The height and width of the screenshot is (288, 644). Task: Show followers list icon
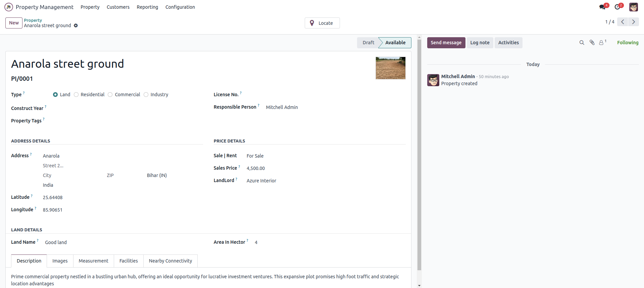(x=602, y=43)
